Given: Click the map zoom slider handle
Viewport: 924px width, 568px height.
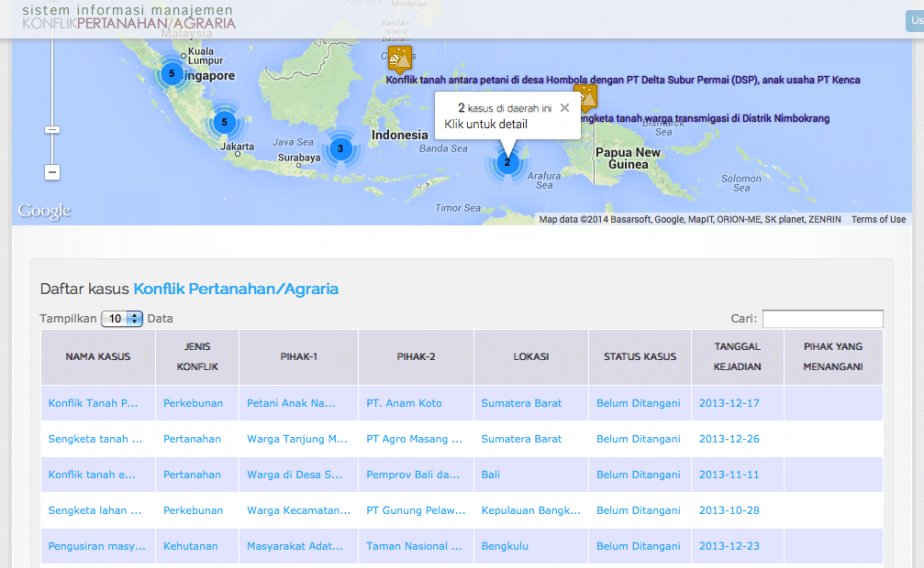Looking at the screenshot, I should [x=52, y=130].
